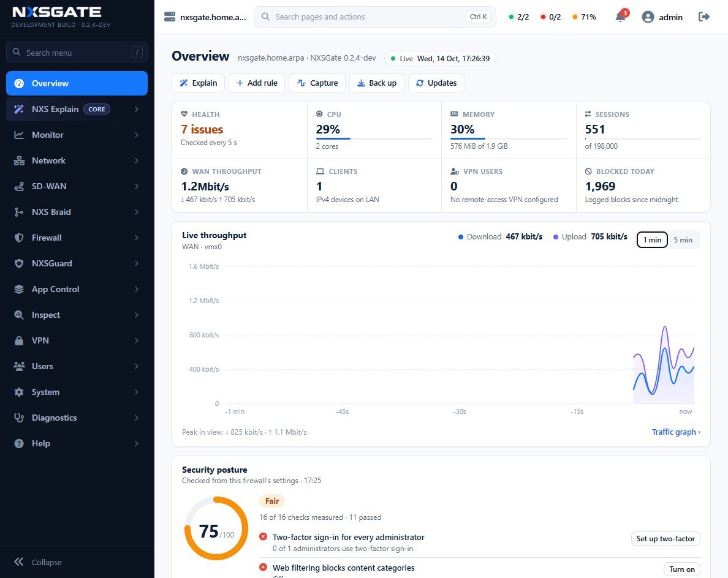
Task: Focus the Search pages and actions field
Action: (374, 17)
